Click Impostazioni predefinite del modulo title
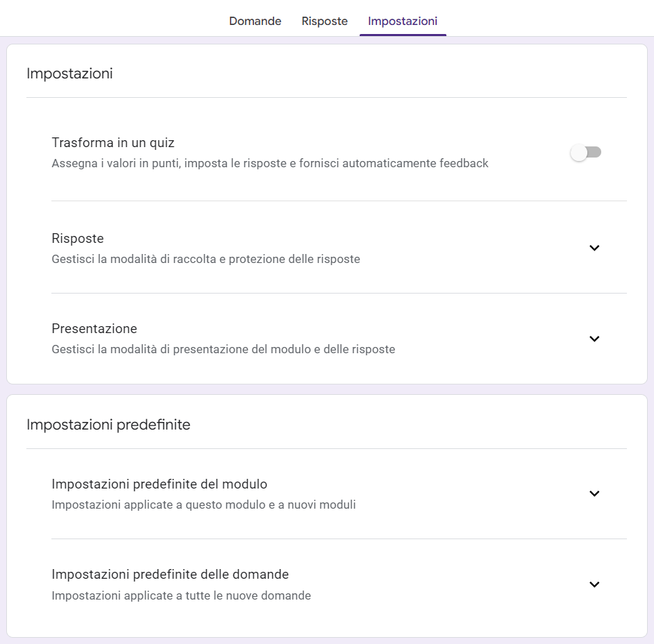The width and height of the screenshot is (654, 644). point(160,484)
